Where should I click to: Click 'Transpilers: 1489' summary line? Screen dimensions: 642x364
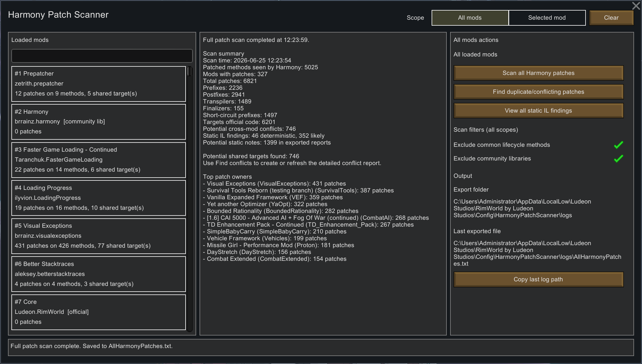227,101
